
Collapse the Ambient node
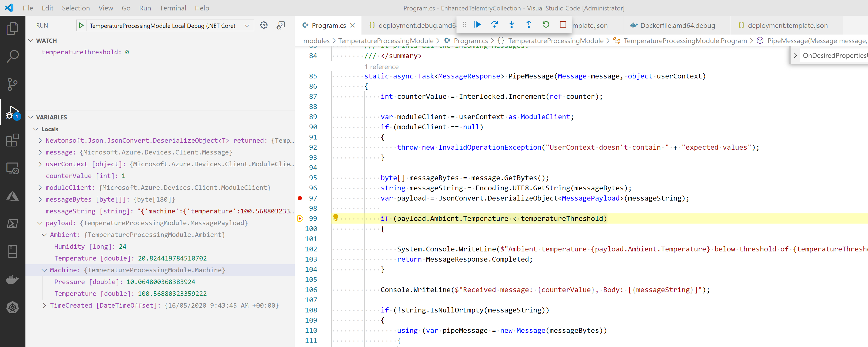click(44, 235)
